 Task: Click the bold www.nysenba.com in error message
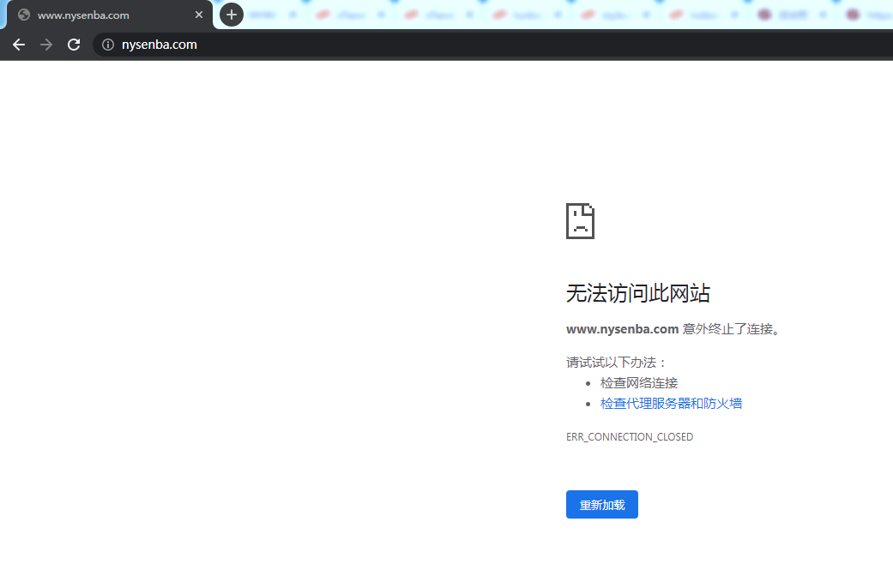tap(622, 329)
